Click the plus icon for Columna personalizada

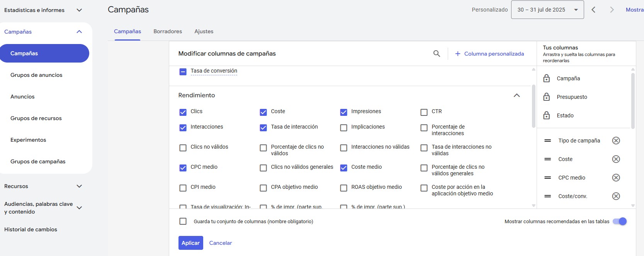pyautogui.click(x=457, y=54)
